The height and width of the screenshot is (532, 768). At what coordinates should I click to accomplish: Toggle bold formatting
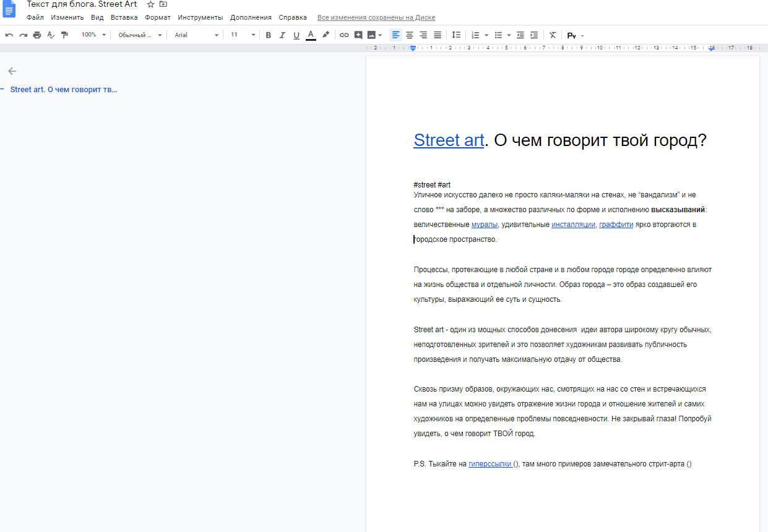click(x=269, y=35)
